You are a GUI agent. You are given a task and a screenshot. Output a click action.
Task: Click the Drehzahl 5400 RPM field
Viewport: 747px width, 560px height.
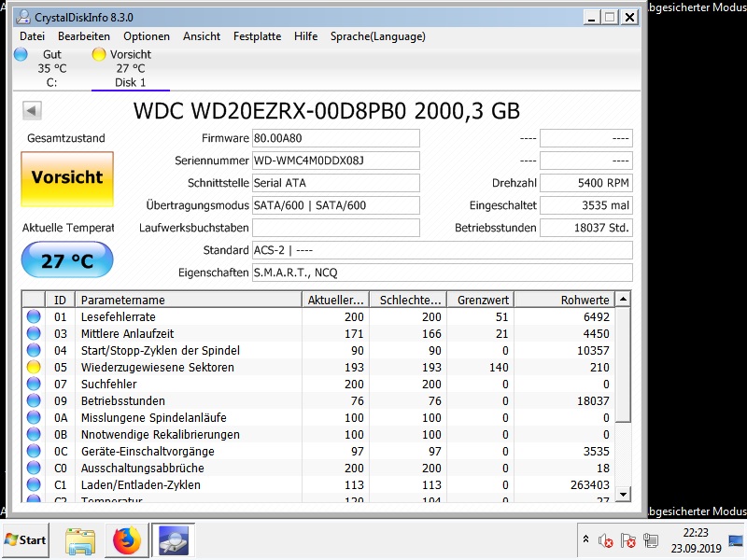586,183
